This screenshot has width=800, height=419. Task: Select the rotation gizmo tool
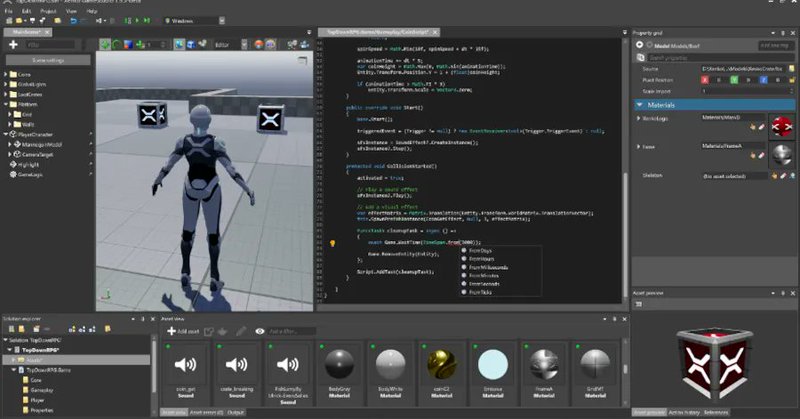pyautogui.click(x=117, y=45)
